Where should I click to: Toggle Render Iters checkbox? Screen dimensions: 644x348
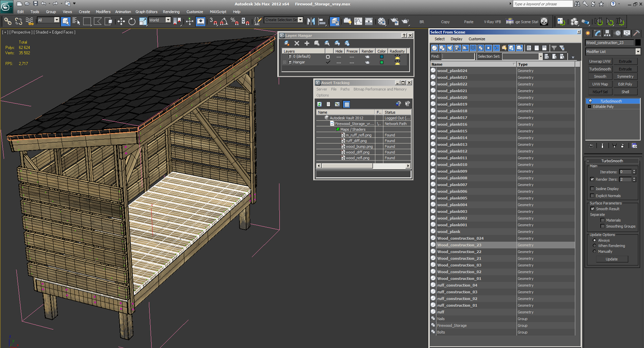[x=592, y=179]
